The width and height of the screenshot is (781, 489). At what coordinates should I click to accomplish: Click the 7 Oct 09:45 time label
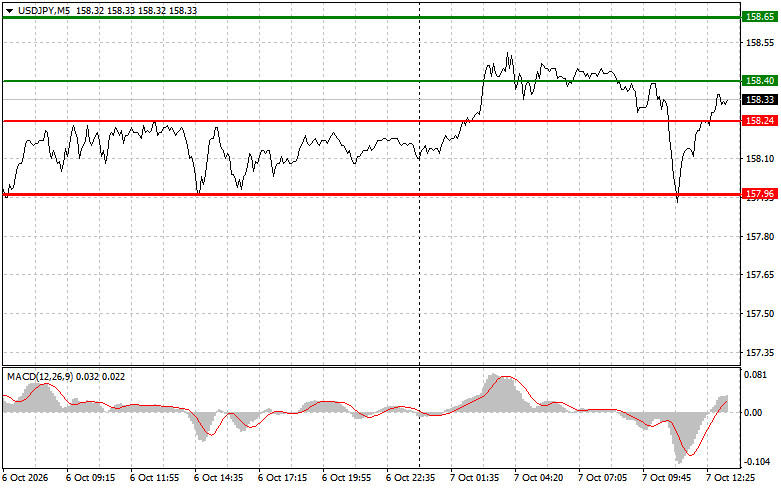tap(666, 478)
